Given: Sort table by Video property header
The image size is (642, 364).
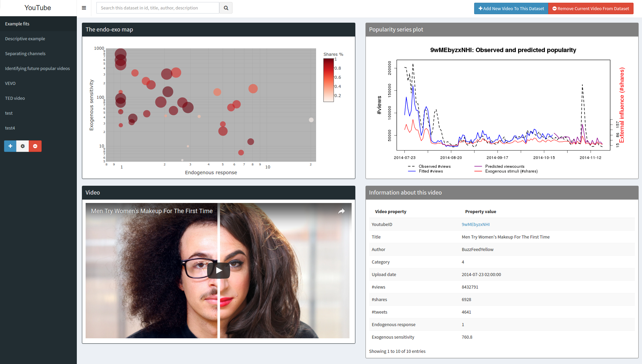Looking at the screenshot, I should click(x=391, y=211).
